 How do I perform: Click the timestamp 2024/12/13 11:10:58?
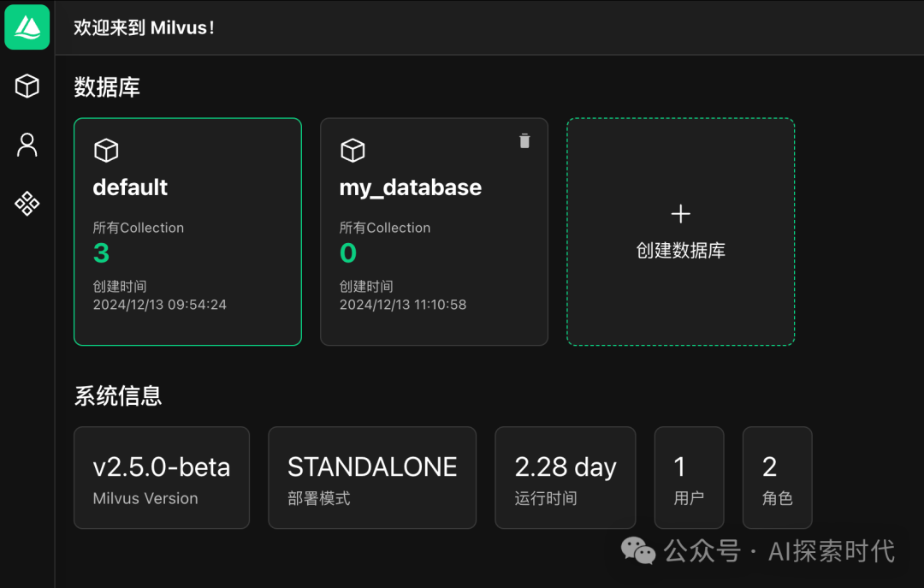[403, 305]
